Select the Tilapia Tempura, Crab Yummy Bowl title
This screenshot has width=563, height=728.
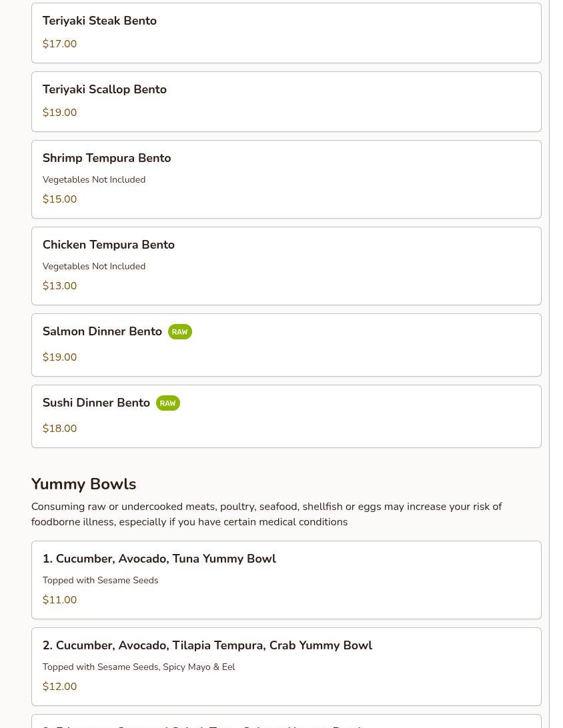click(x=207, y=646)
